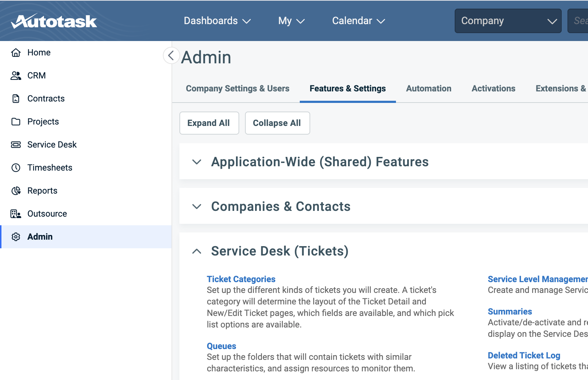588x380 pixels.
Task: Switch to Company Settings & Users tab
Action: point(237,89)
